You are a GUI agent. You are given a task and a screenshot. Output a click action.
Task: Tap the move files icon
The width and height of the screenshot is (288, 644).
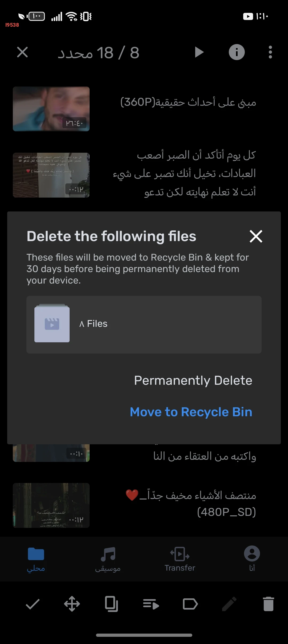tap(72, 604)
